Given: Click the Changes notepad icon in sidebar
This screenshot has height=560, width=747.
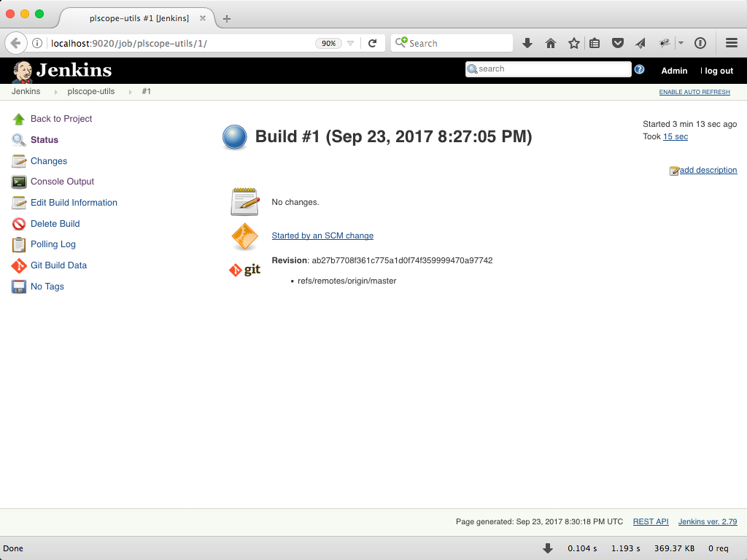Looking at the screenshot, I should [18, 161].
